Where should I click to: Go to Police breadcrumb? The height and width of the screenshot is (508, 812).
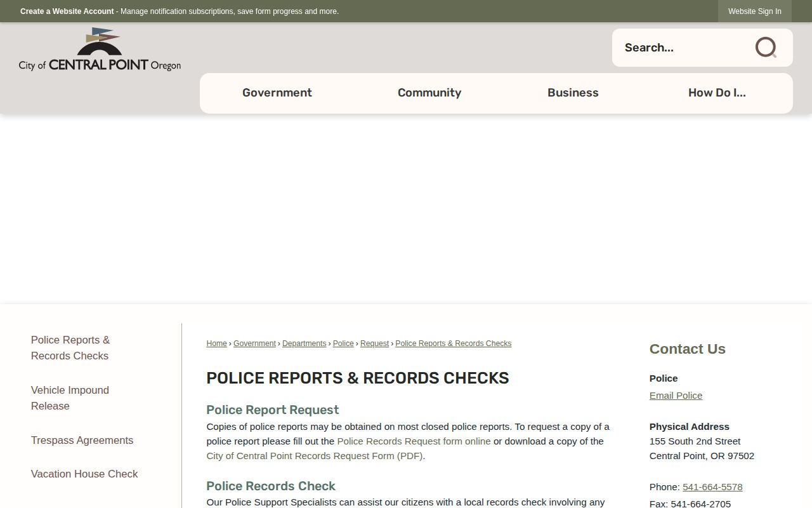(343, 344)
